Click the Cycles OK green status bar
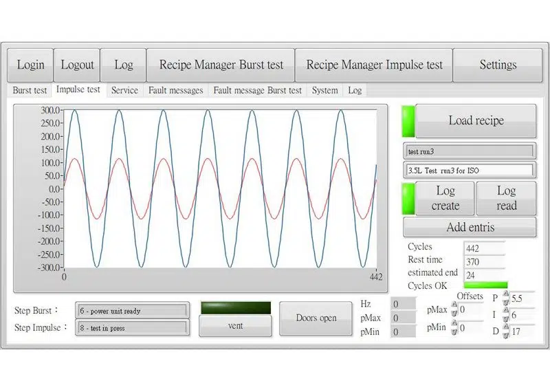 coord(486,285)
